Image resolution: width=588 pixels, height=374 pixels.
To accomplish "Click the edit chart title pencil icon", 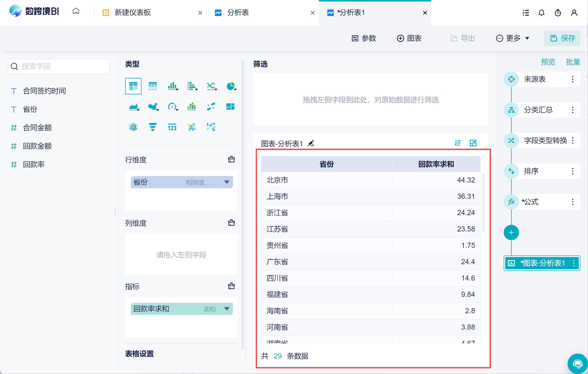I will [x=311, y=143].
